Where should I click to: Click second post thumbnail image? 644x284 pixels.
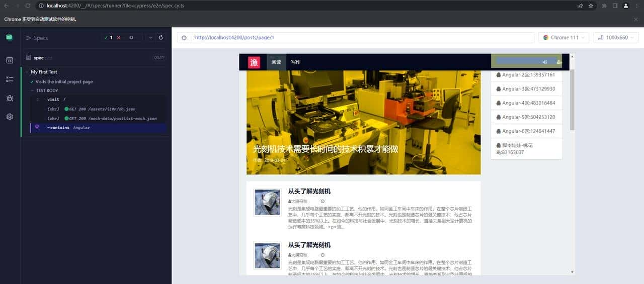[267, 256]
